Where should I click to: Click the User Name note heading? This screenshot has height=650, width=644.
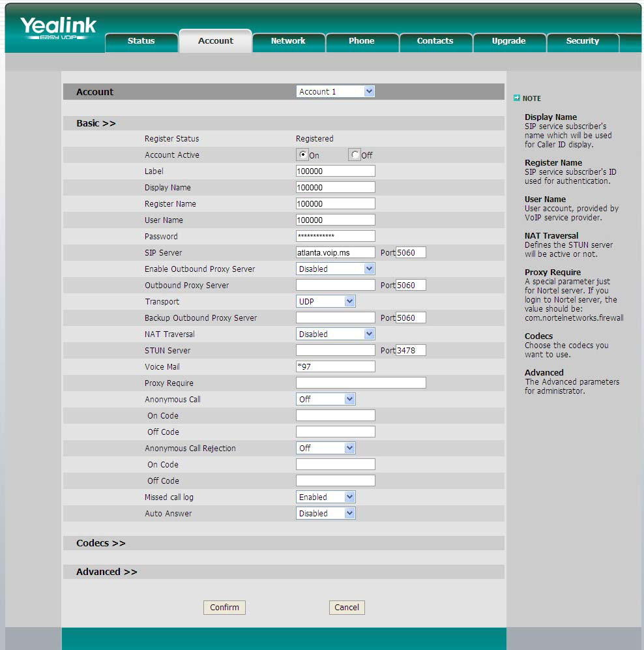[545, 199]
